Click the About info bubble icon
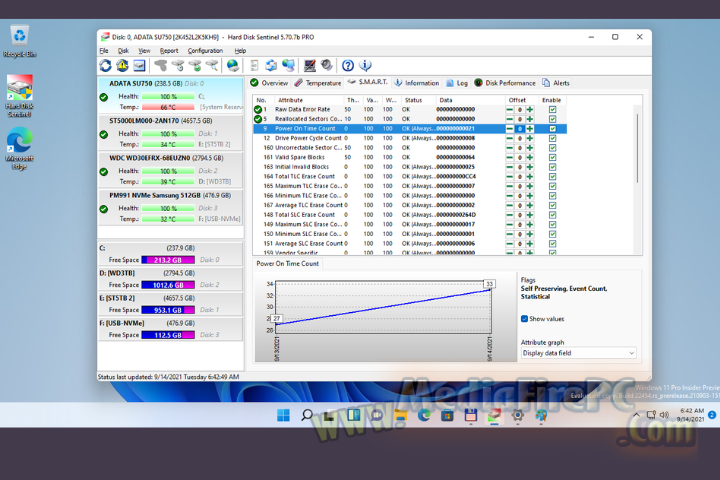Viewport: 720px width, 480px height. tap(365, 66)
